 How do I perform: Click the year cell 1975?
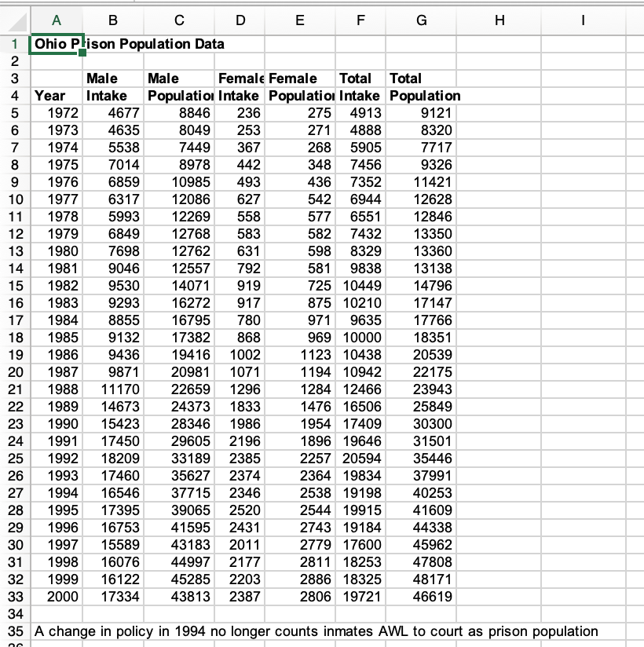pos(57,165)
